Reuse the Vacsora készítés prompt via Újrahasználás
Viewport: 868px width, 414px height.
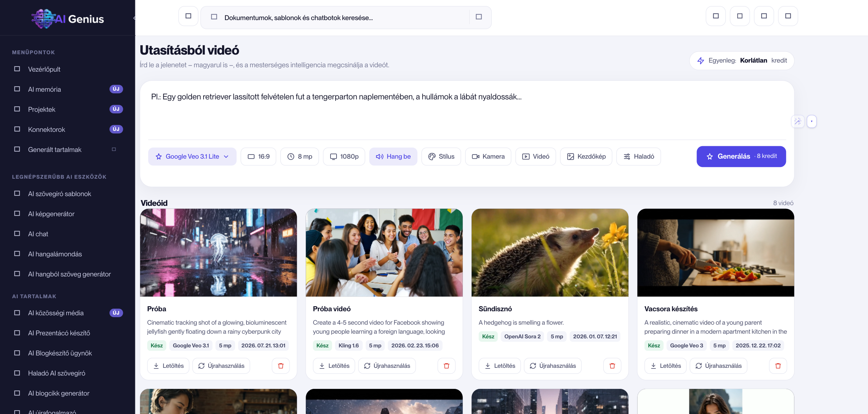pyautogui.click(x=718, y=366)
